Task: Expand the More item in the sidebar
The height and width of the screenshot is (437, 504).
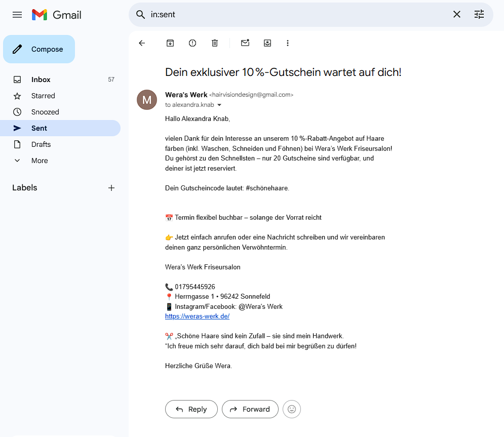Action: tap(40, 161)
